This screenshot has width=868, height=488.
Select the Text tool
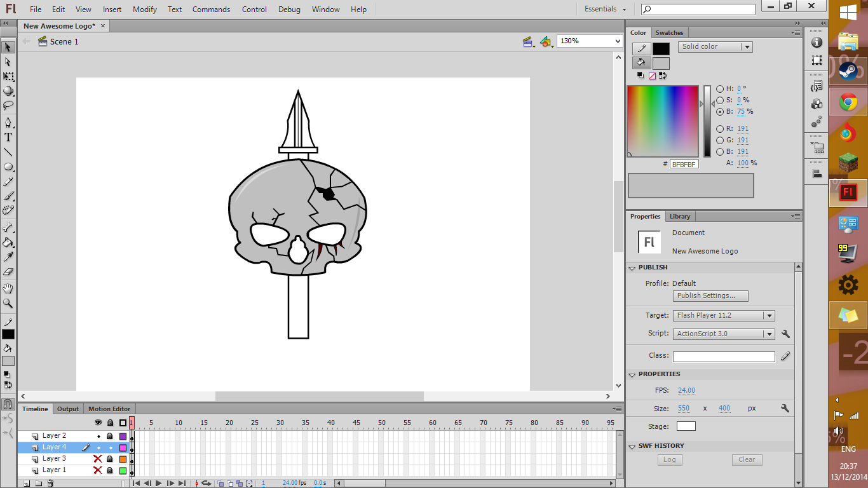[8, 137]
